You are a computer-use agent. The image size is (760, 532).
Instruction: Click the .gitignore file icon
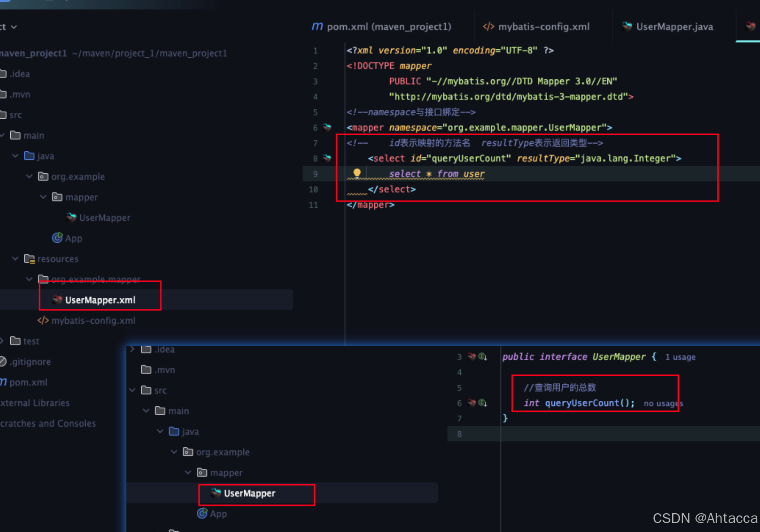coord(3,361)
